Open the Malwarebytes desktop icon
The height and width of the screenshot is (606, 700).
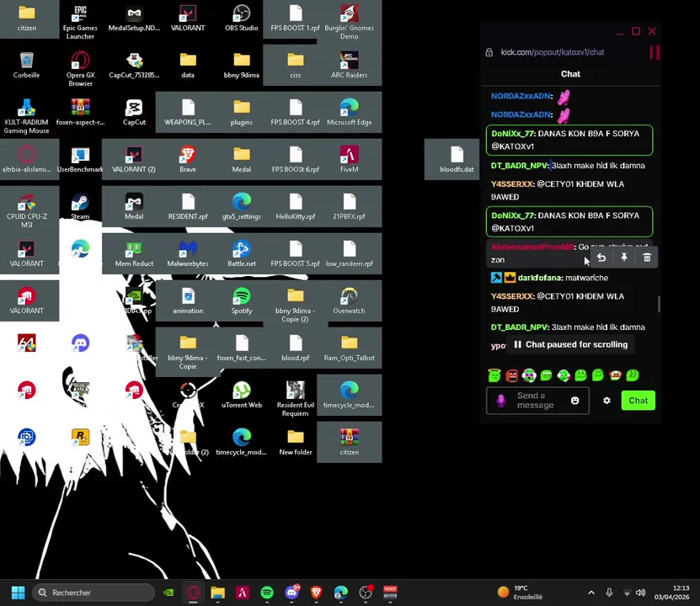point(188,253)
